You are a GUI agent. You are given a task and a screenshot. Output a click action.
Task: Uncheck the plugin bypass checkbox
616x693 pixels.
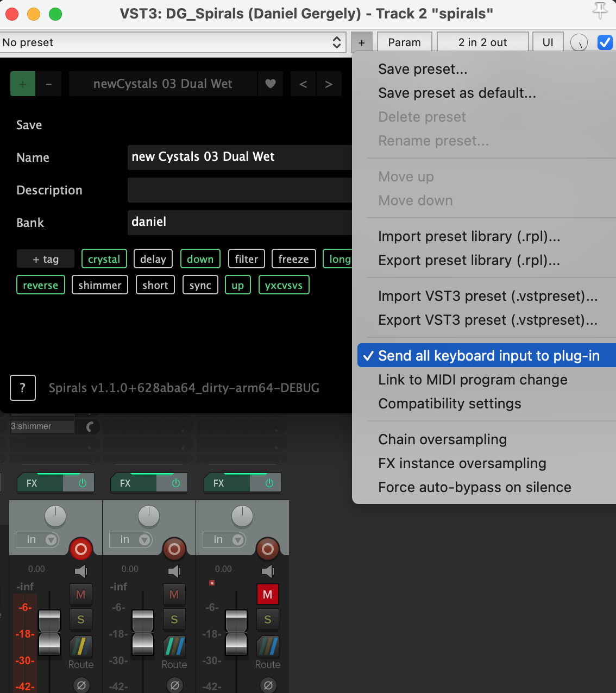pyautogui.click(x=605, y=42)
